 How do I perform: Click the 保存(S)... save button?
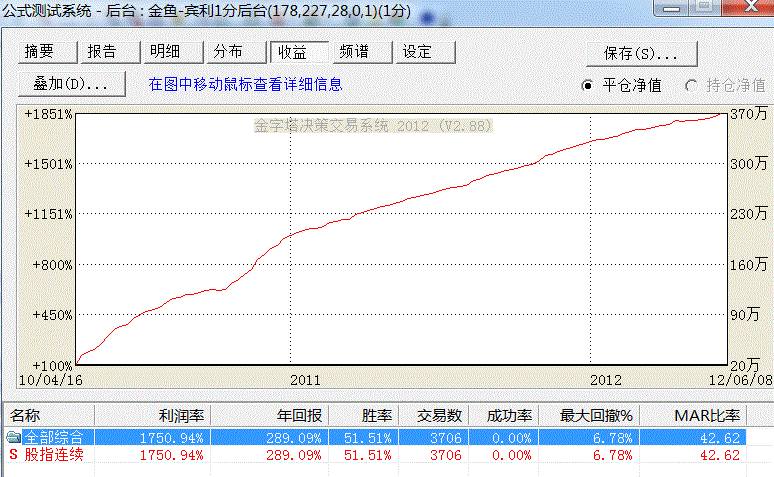click(642, 53)
